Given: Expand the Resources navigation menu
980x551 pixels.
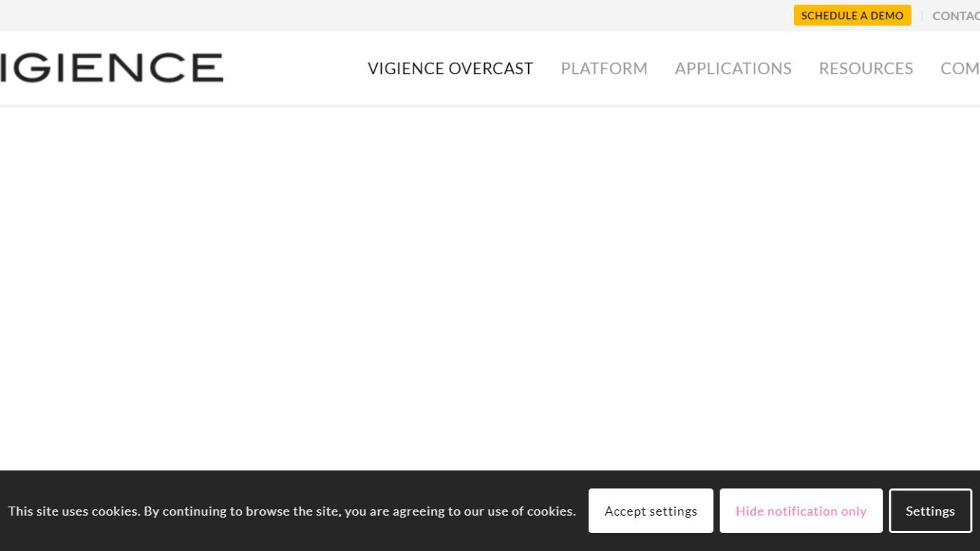Looking at the screenshot, I should (x=865, y=68).
